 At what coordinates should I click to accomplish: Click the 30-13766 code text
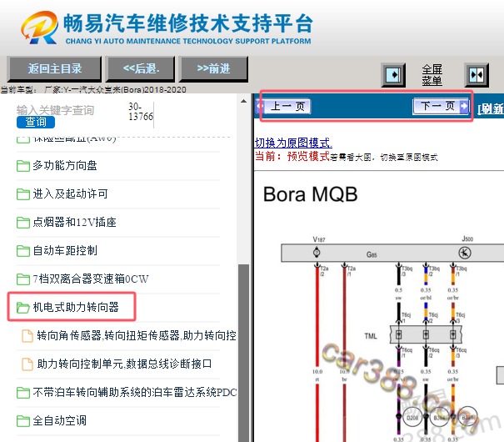coord(141,112)
